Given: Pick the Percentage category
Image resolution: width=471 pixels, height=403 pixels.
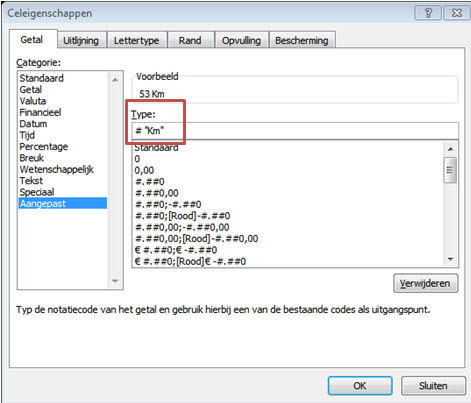Looking at the screenshot, I should (x=44, y=147).
